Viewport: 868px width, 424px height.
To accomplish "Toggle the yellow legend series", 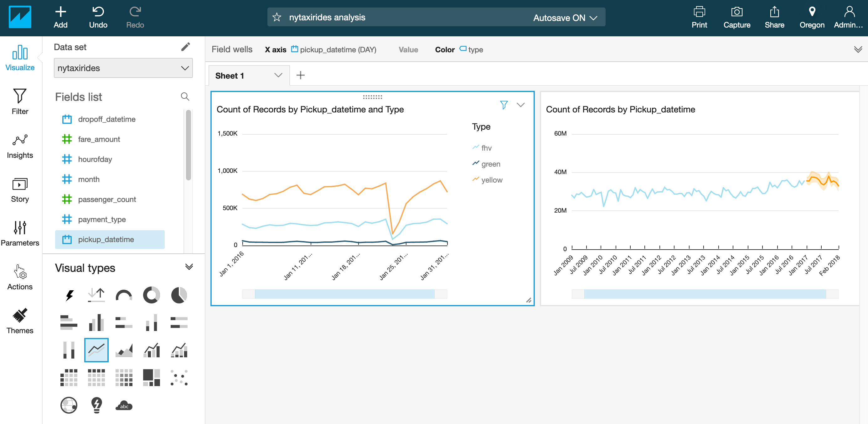I will [x=487, y=180].
